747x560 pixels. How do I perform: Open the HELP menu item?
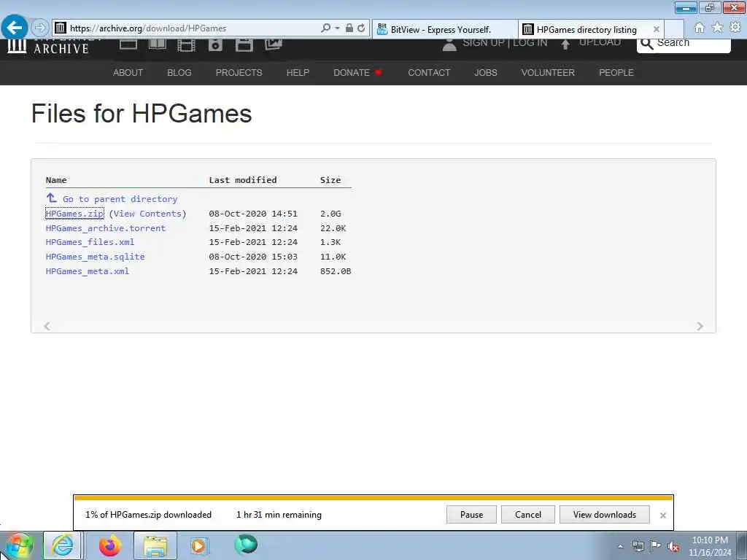point(298,72)
